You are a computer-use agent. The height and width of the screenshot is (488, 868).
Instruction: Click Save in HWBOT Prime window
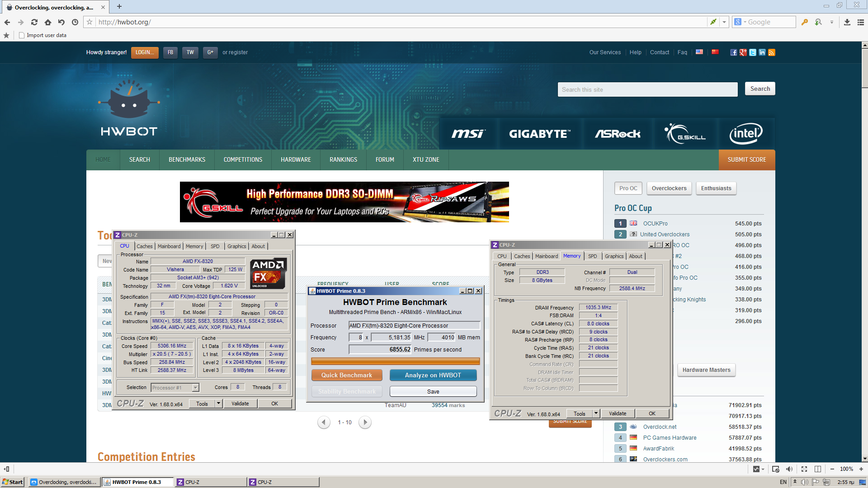(x=433, y=392)
